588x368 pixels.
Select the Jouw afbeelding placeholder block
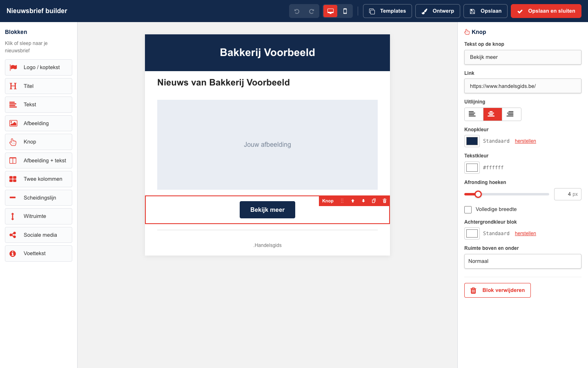coord(267,145)
